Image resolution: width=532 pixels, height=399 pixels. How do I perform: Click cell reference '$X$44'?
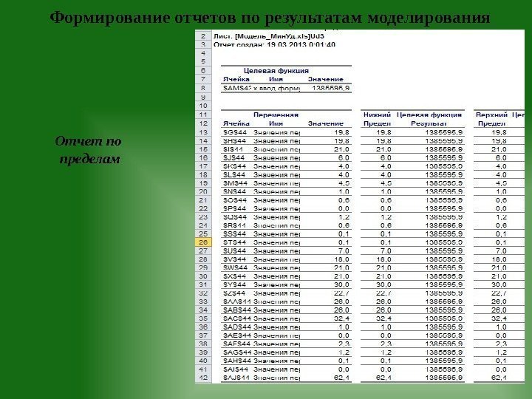click(234, 276)
